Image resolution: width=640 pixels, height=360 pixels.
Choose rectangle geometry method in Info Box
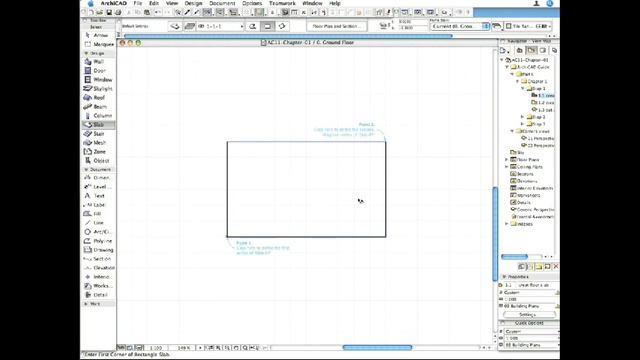click(267, 26)
